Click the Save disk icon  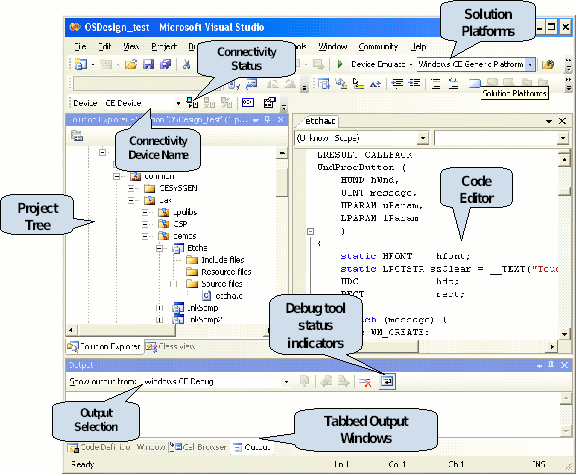click(148, 64)
